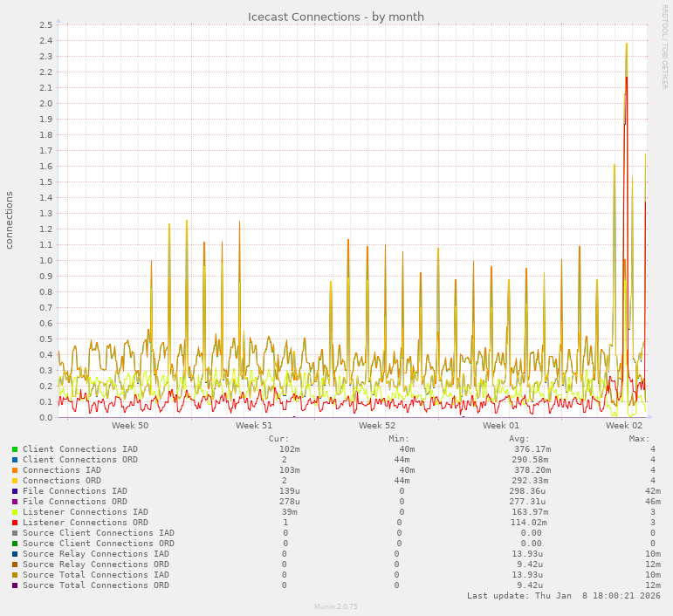Click the Source Relay Connections ORD swatch
This screenshot has width=673, height=616.
coord(15,565)
